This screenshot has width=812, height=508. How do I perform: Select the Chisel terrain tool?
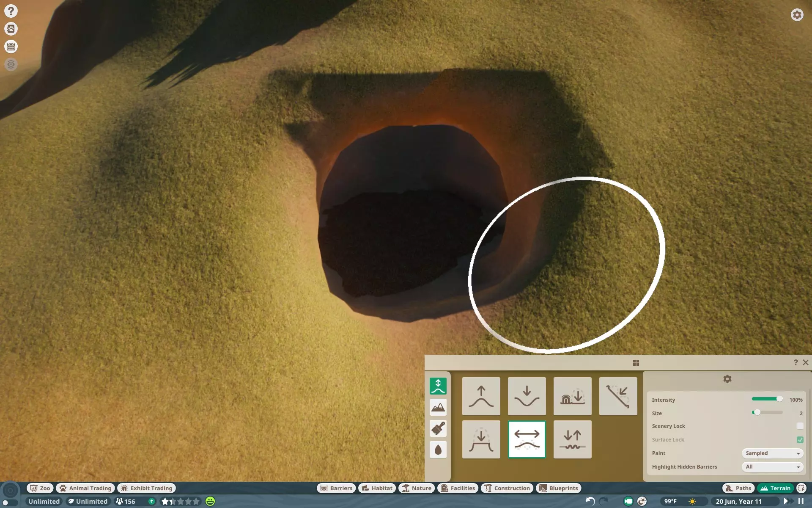coord(618,396)
